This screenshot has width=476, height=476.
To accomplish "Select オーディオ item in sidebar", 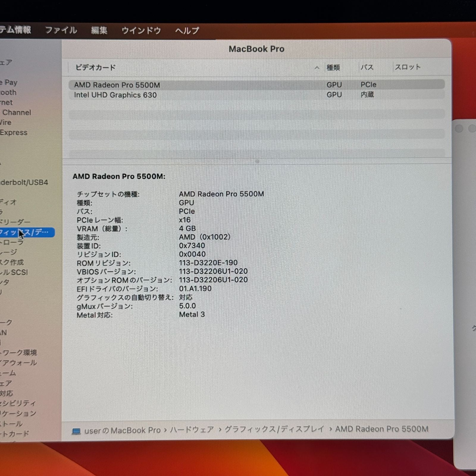I will tap(8, 202).
